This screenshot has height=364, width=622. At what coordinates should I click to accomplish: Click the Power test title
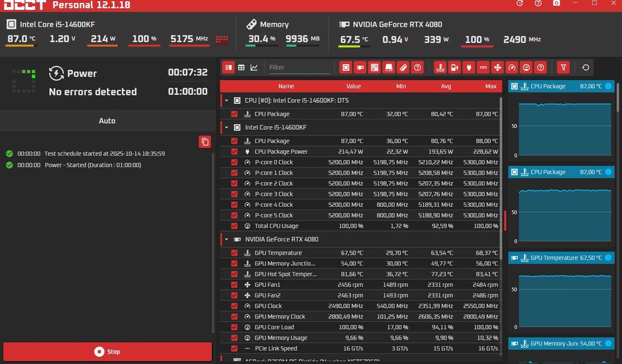pos(81,73)
